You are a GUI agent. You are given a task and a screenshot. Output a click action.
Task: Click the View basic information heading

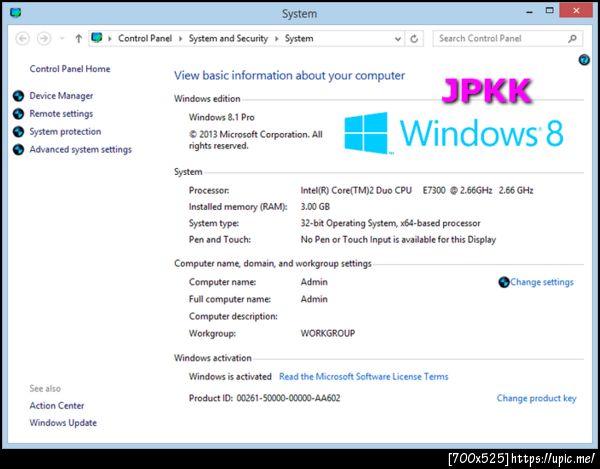point(289,76)
